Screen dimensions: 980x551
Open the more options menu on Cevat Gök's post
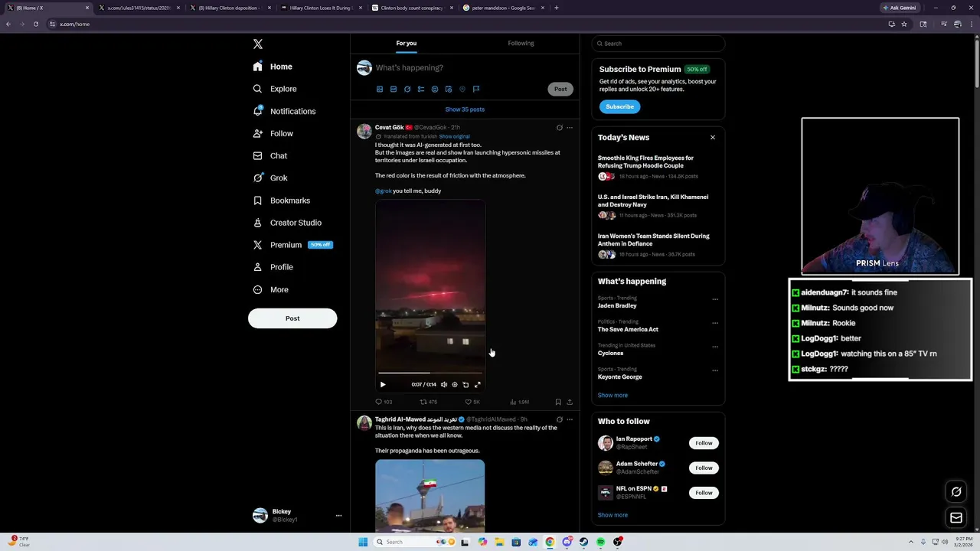tap(570, 128)
